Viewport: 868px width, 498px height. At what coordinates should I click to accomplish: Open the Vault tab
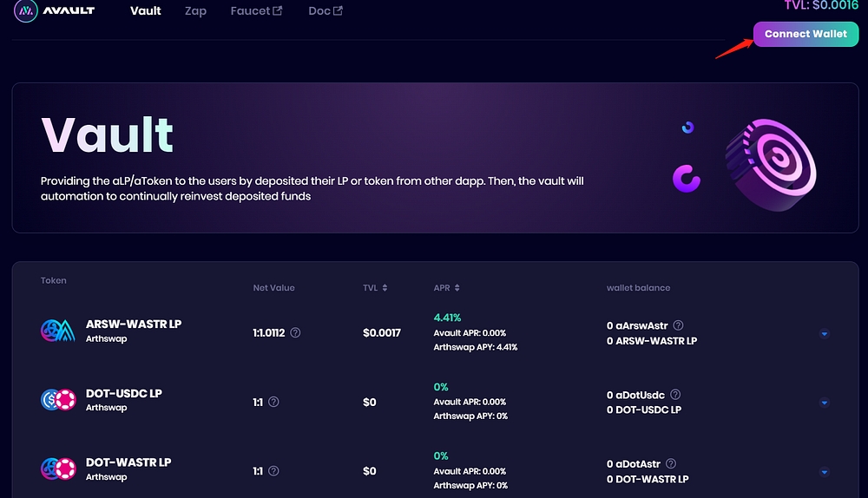pos(146,11)
